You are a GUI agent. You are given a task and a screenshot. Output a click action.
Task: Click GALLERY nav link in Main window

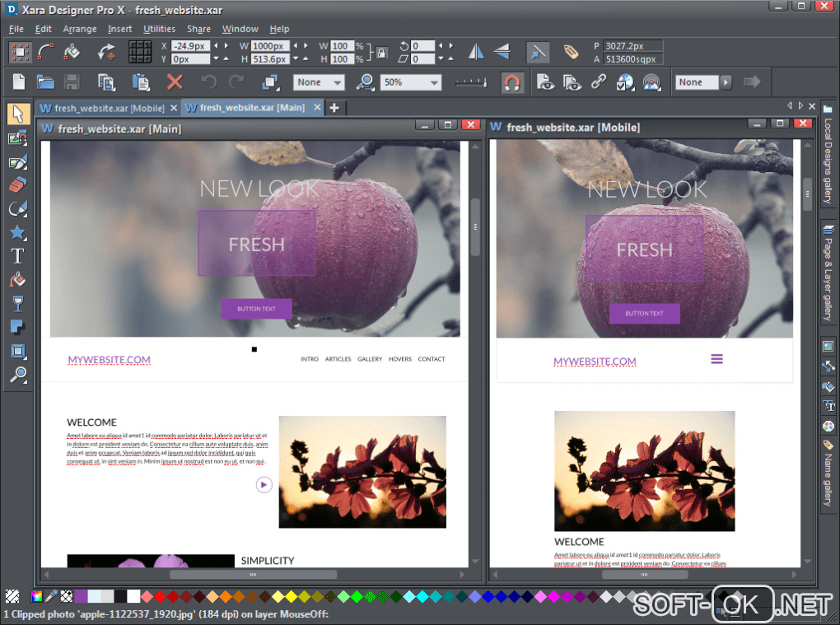click(370, 359)
